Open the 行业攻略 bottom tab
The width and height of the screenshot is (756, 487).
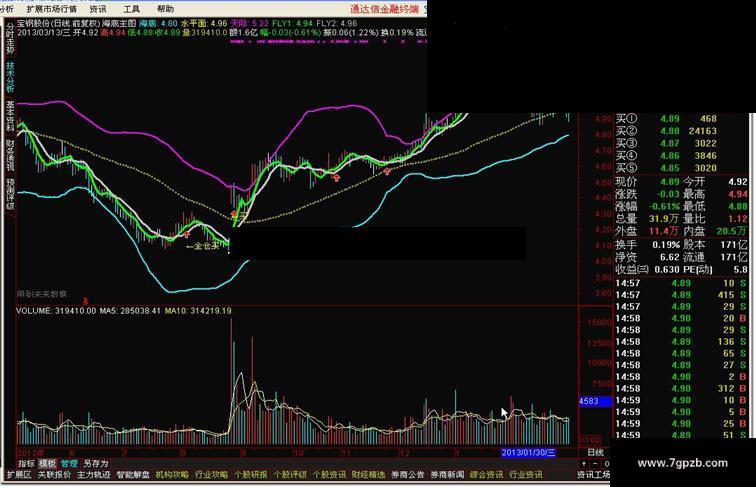[x=211, y=475]
